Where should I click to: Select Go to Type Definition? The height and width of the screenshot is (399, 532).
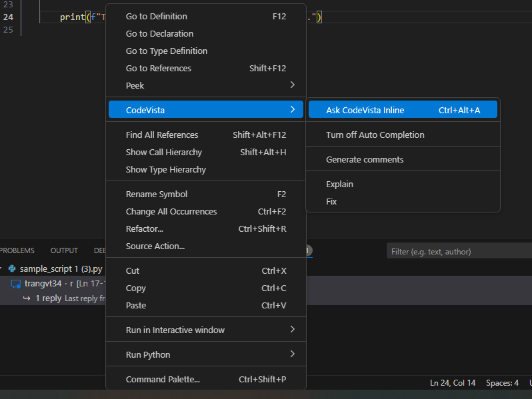click(x=206, y=51)
